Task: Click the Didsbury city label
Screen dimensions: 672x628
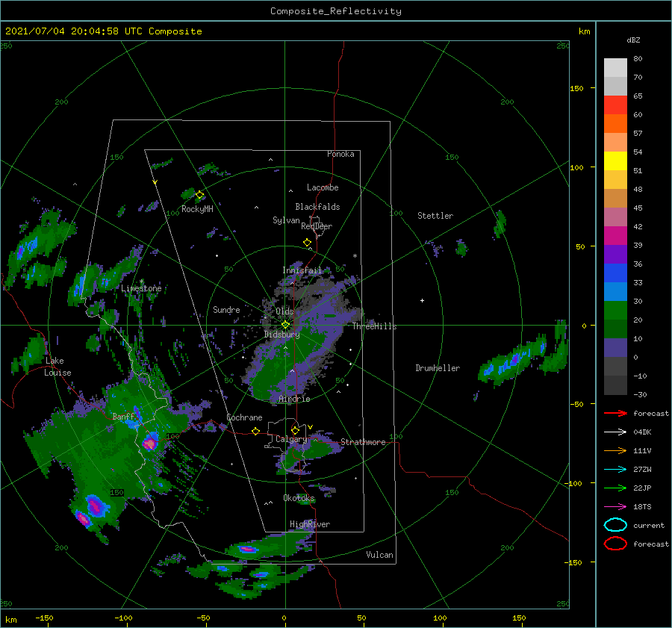Action: [282, 335]
